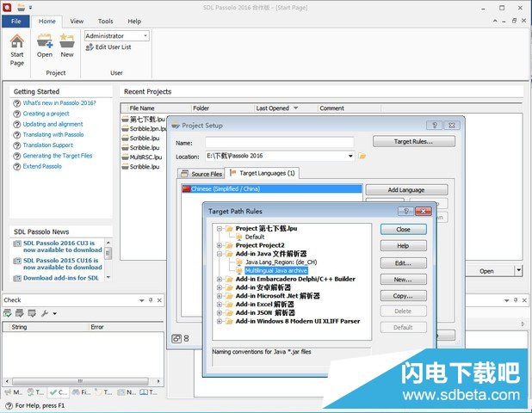Click the Open button dropdown arrow
532x413 pixels.
(x=518, y=270)
